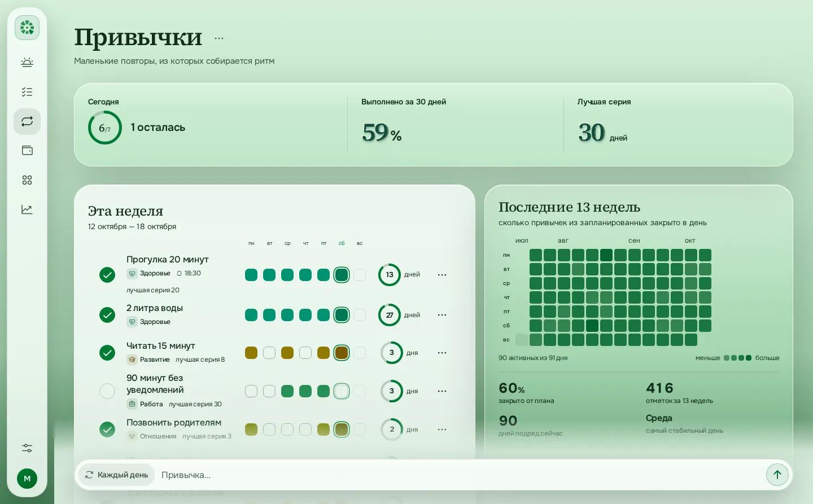
Task: Click the Развитие tag under Читать 15 минут
Action: (148, 360)
